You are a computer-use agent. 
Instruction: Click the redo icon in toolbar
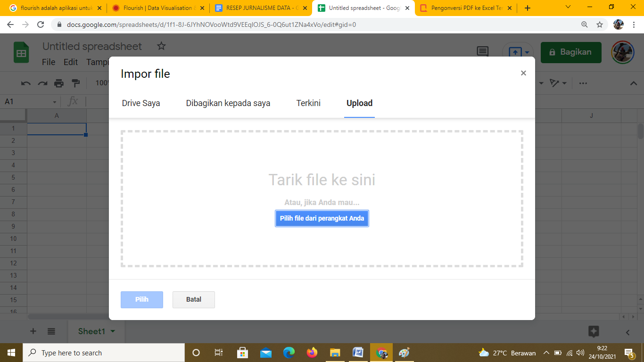coord(42,83)
